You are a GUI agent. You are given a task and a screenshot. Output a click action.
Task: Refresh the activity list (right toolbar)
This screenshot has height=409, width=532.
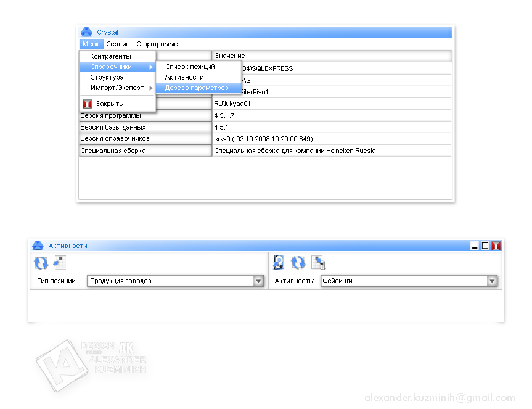(298, 262)
